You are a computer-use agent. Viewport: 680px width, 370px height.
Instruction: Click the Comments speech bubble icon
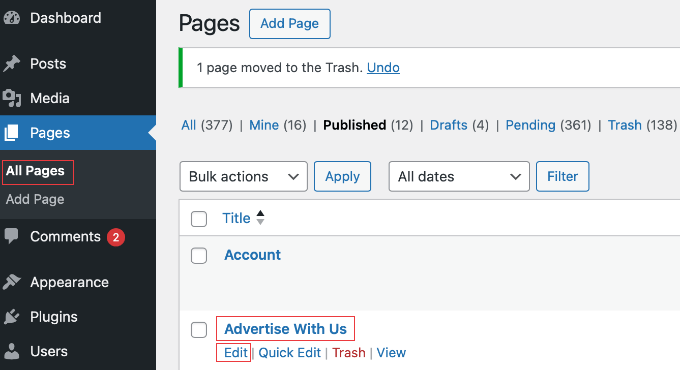[x=12, y=236]
